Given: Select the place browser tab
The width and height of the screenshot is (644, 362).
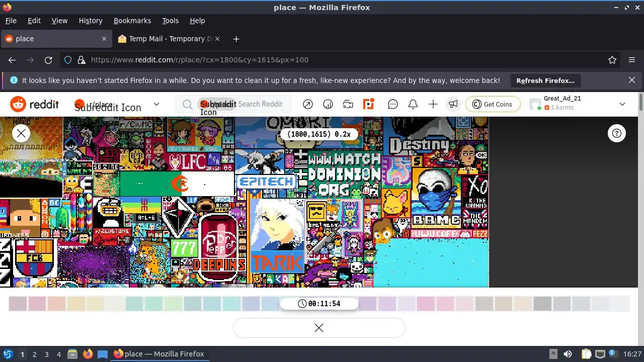Looking at the screenshot, I should pos(55,39).
